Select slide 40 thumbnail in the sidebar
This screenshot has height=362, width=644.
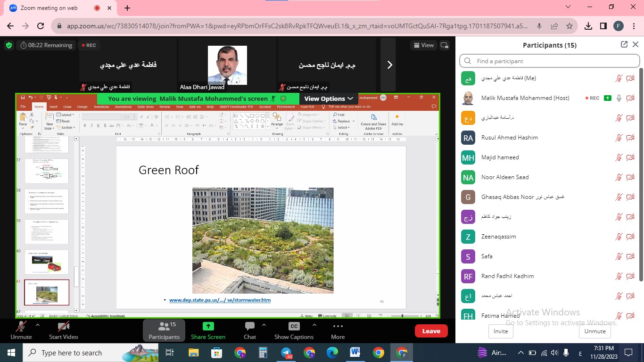tap(46, 262)
